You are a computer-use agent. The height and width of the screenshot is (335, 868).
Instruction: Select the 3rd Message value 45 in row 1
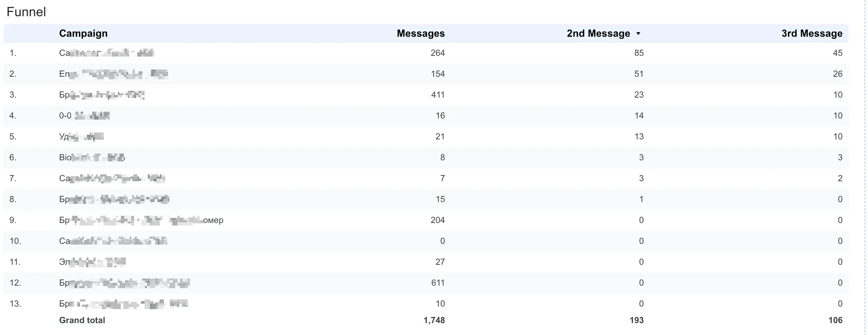coord(838,53)
